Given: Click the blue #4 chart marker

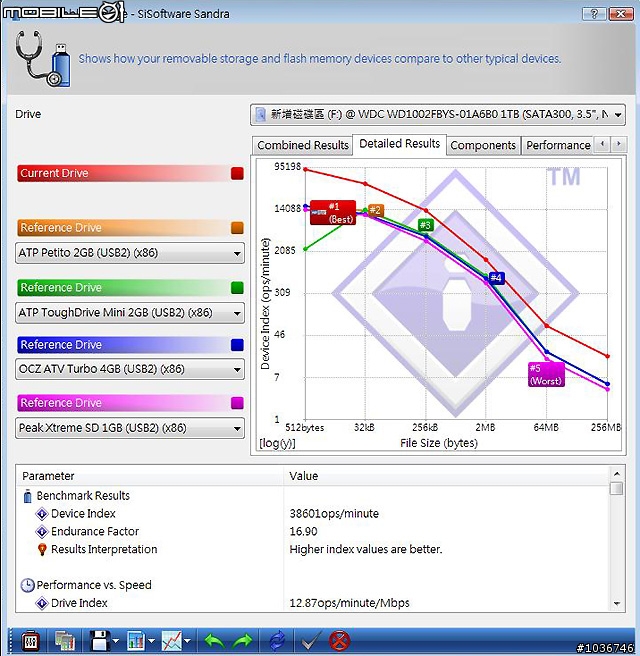Looking at the screenshot, I should coord(496,278).
